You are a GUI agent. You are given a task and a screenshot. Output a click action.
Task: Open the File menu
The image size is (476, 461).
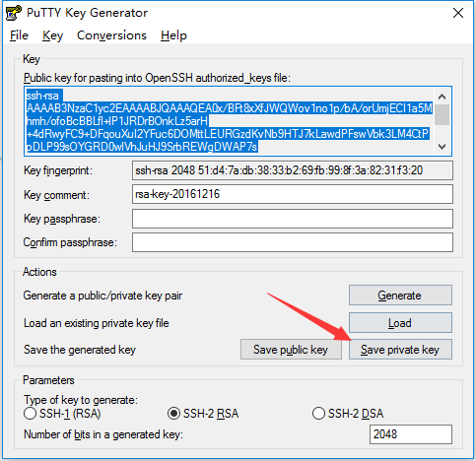tap(19, 35)
